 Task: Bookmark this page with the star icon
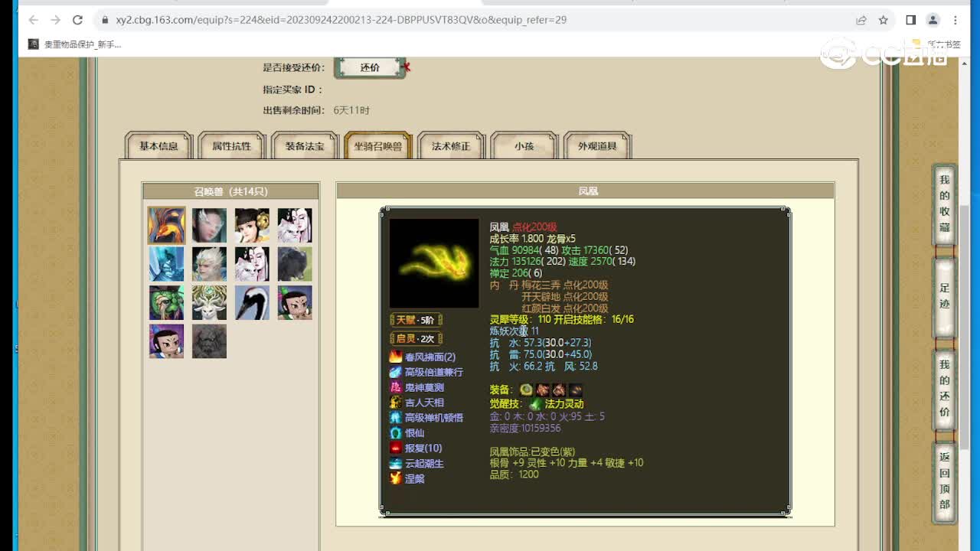(x=883, y=20)
